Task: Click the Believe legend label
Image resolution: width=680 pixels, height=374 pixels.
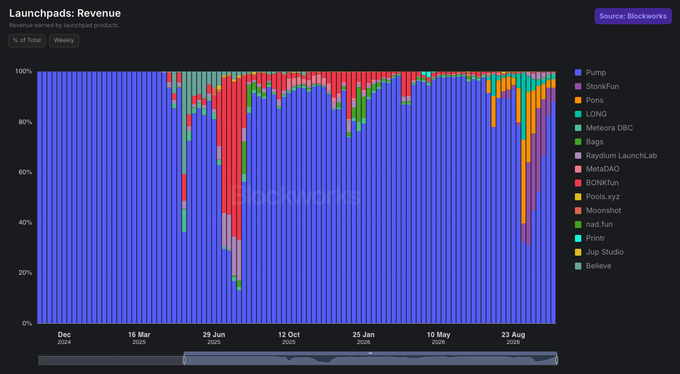Action: pos(598,266)
